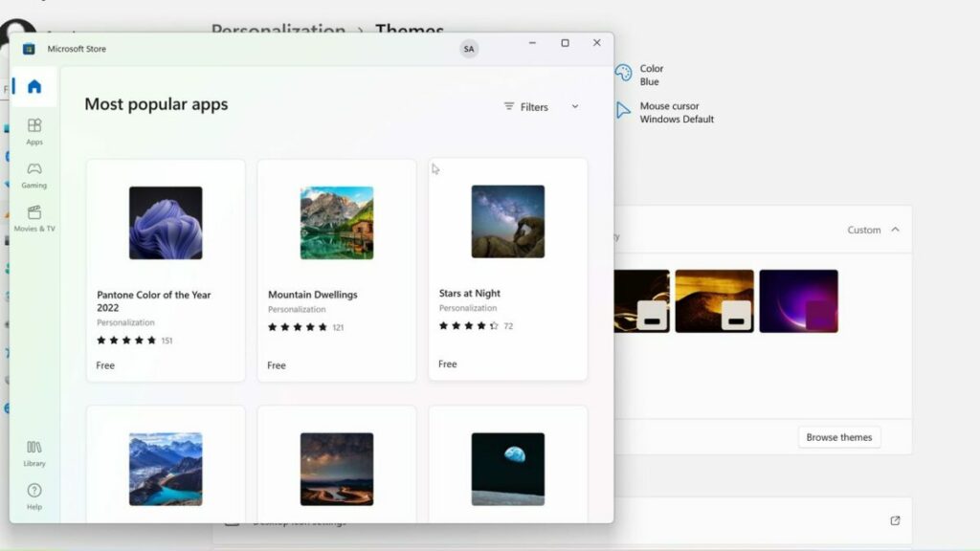Open the Apps section in the Store sidebar
The width and height of the screenshot is (980, 551).
click(x=34, y=131)
